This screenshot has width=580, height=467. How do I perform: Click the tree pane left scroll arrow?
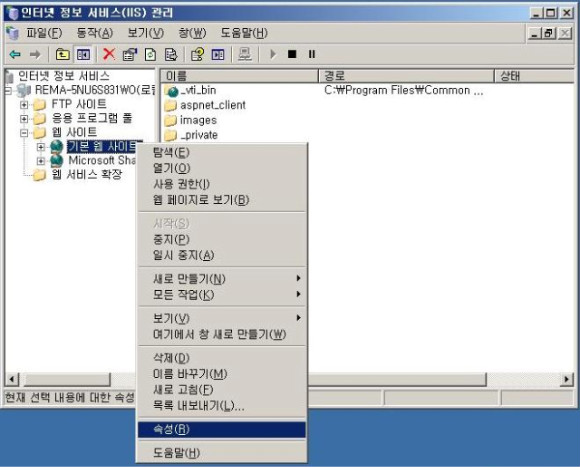[12, 379]
